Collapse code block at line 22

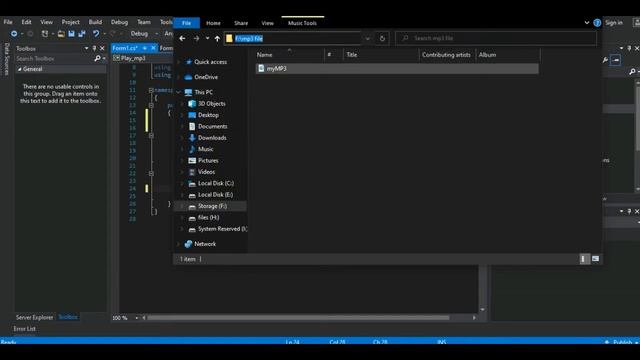[x=151, y=173]
